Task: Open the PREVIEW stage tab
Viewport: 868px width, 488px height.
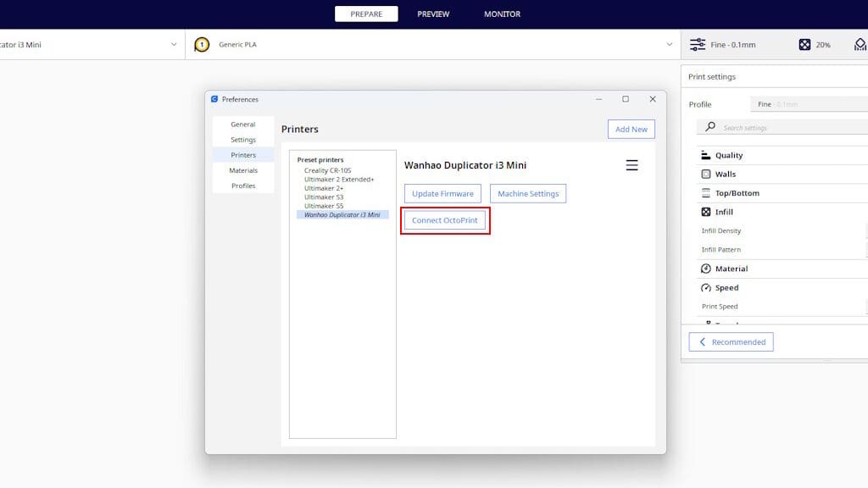Action: 433,14
